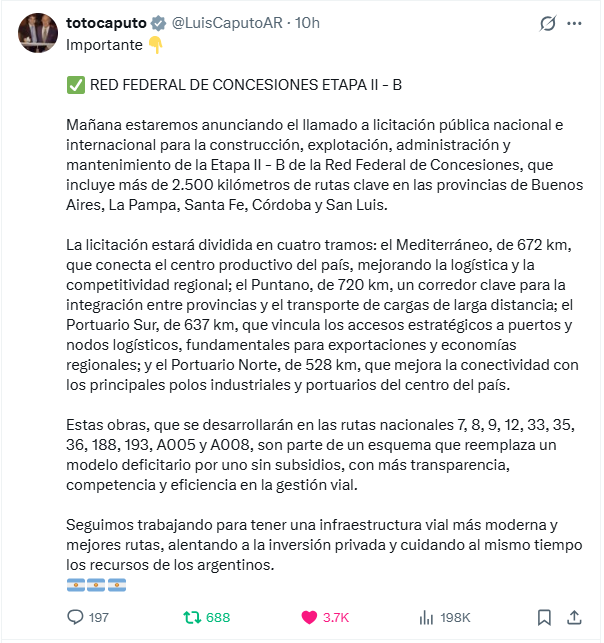Click the 3.7K likes count

336,618
